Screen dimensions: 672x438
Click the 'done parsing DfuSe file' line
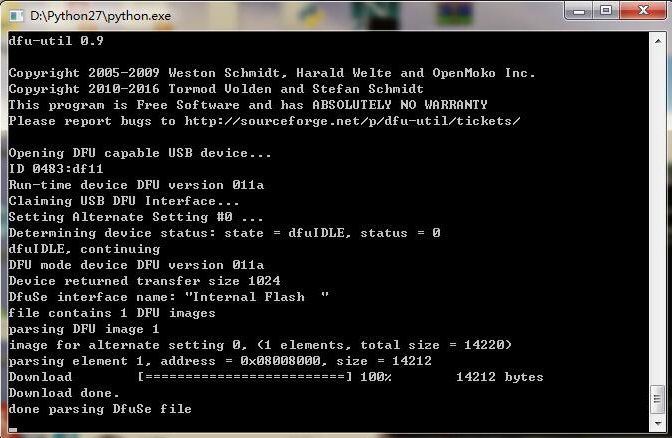click(100, 409)
